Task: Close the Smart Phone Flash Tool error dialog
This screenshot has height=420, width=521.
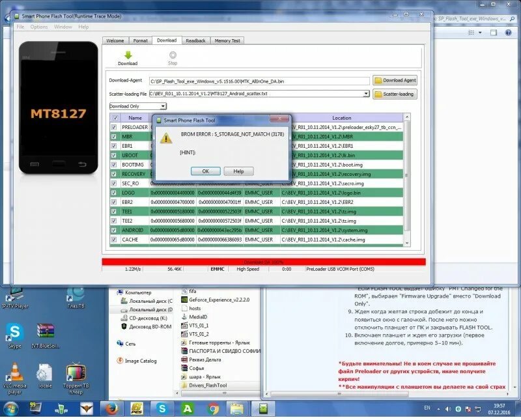Action: (x=280, y=119)
